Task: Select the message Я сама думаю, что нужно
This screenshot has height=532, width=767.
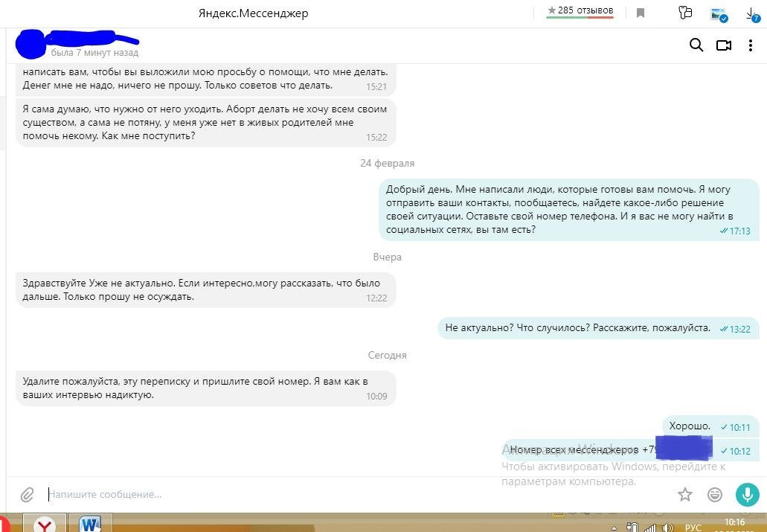Action: (205, 122)
